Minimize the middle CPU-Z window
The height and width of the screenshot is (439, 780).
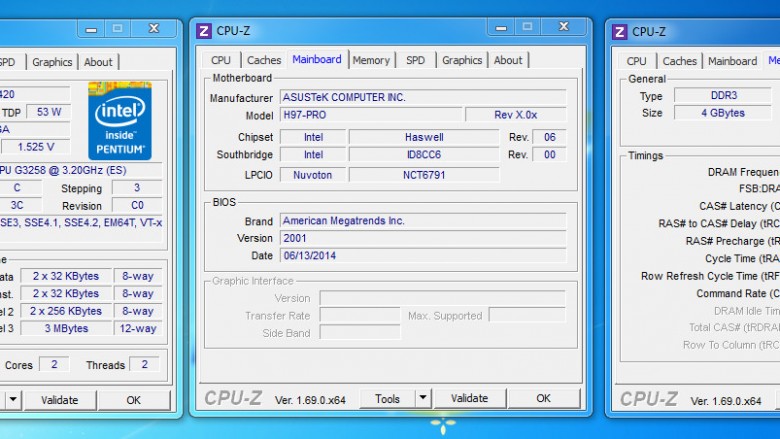[x=501, y=27]
